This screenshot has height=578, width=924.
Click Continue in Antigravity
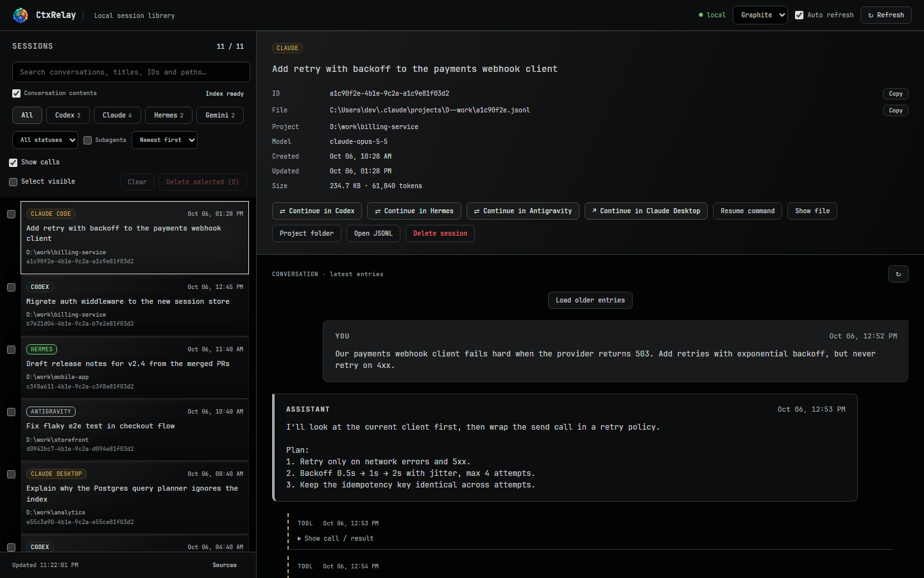pos(523,211)
